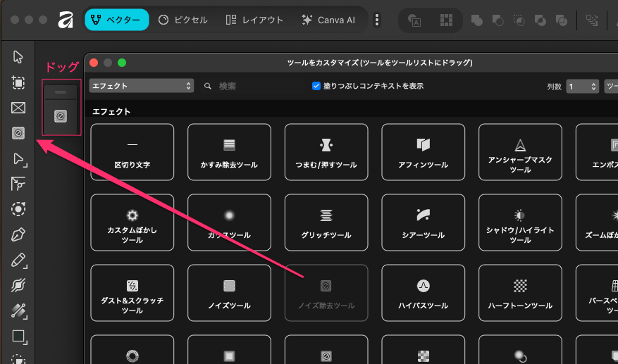Switch to the レイアウト studio tab
This screenshot has height=364, width=618.
coord(254,20)
